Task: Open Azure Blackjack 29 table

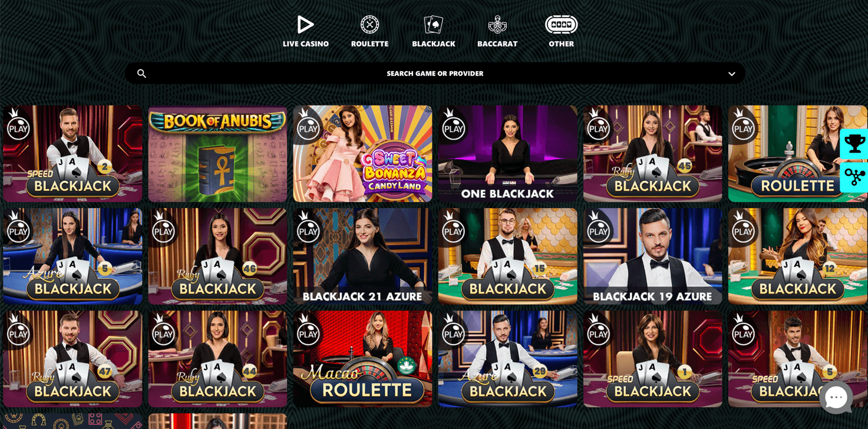Action: [507, 359]
